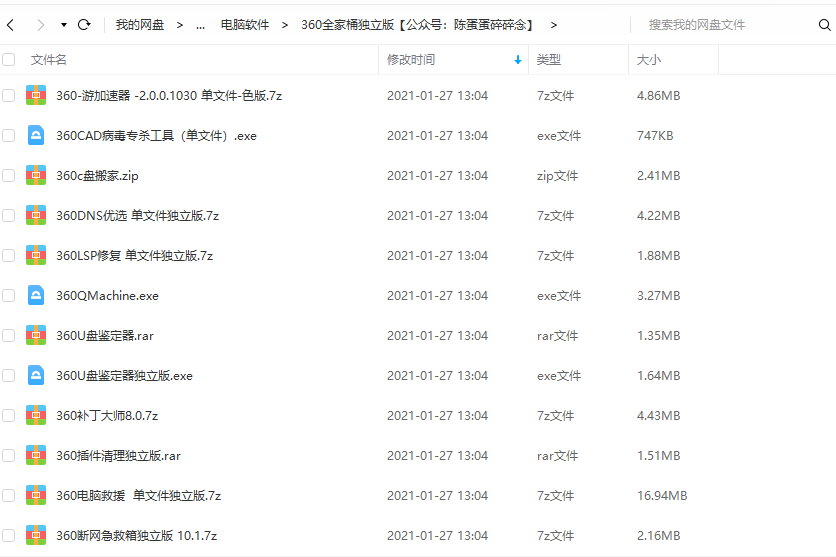This screenshot has width=836, height=557.
Task: Click rar文件 type of 360U盘鉴定器.rar
Action: (557, 335)
